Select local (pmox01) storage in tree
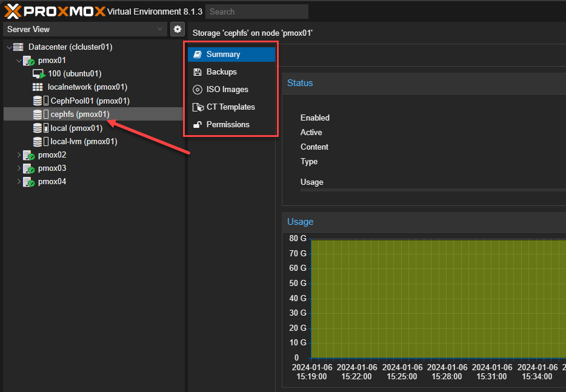 click(x=76, y=128)
